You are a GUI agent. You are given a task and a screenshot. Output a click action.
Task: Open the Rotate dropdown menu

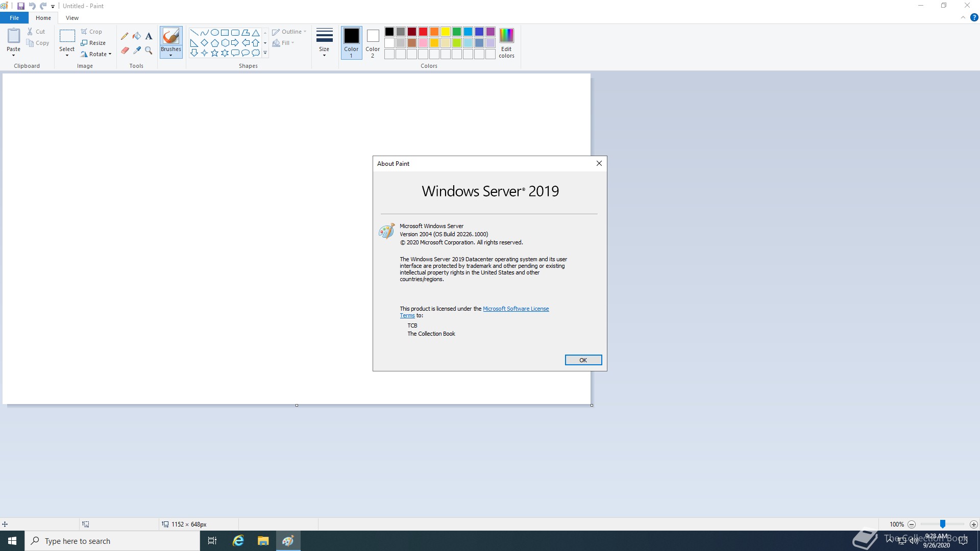point(96,54)
